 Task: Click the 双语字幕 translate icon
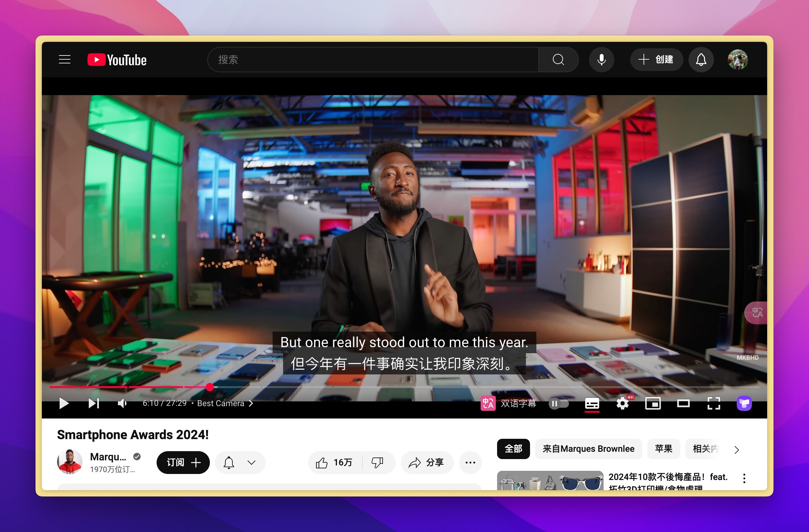[x=488, y=404]
